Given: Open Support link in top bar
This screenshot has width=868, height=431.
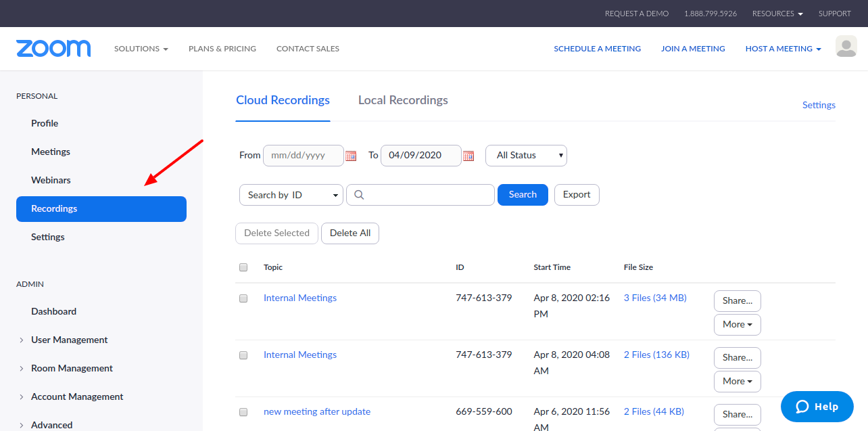Looking at the screenshot, I should pyautogui.click(x=835, y=14).
